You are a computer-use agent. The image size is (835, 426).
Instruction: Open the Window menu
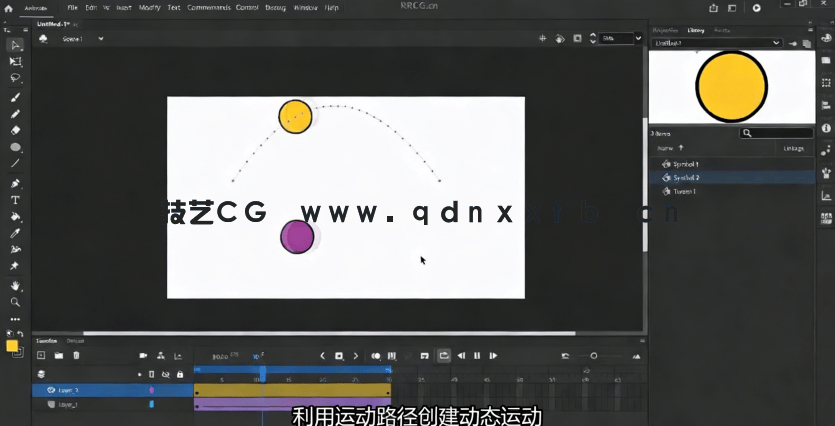point(306,7)
